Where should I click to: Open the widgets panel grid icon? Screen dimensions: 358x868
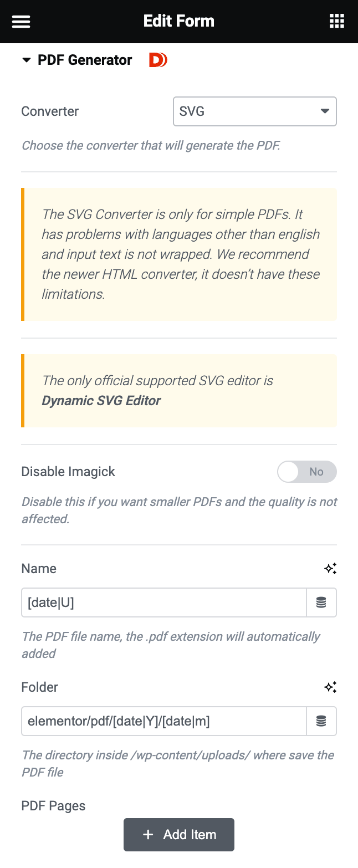point(337,21)
